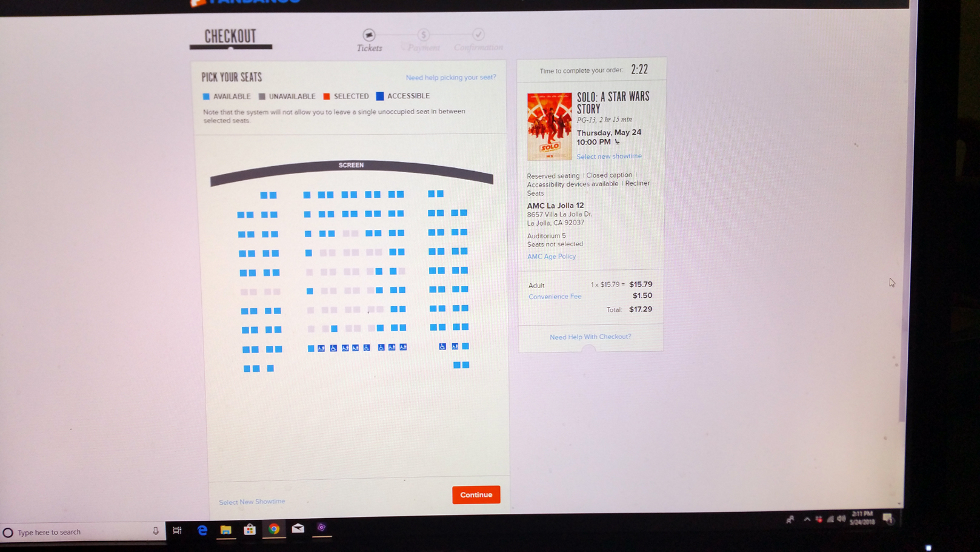The image size is (980, 552).
Task: Click the Tickets step icon
Action: point(369,35)
